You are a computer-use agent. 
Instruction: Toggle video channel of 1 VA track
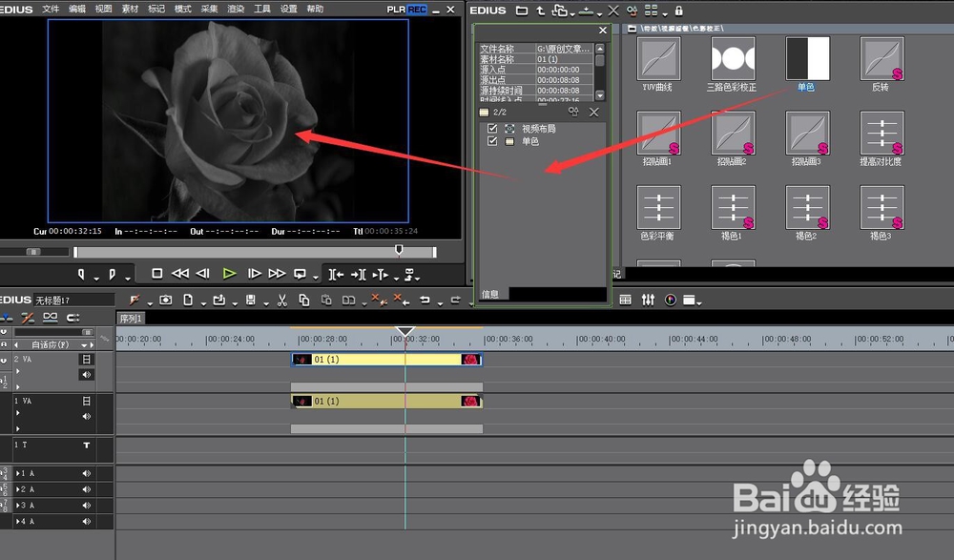(x=87, y=401)
